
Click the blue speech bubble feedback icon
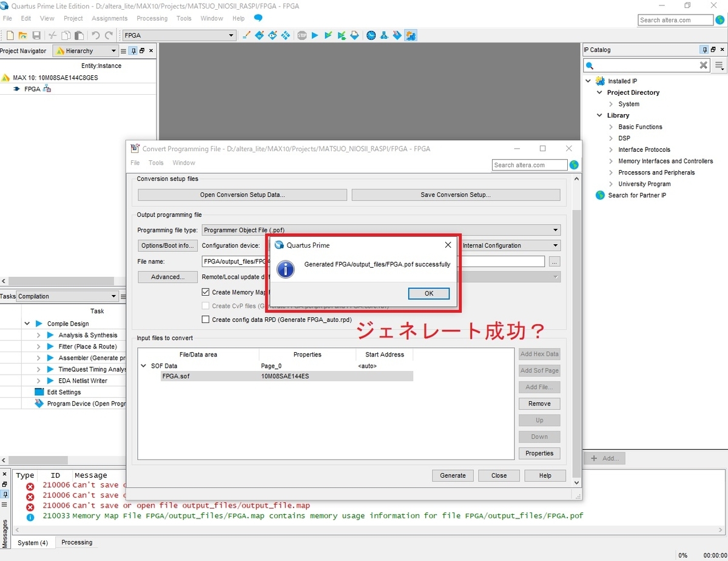click(258, 18)
